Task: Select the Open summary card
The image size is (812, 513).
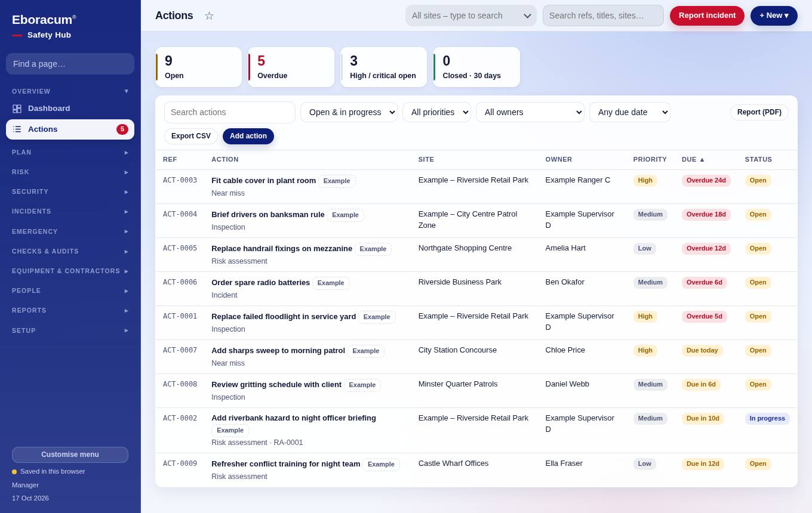Action: pyautogui.click(x=199, y=67)
